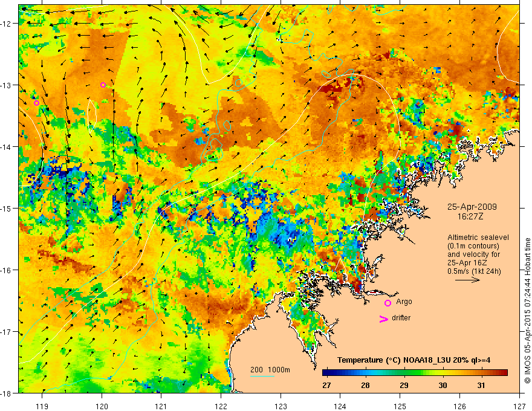Click the '120' longitude axis label
The width and height of the screenshot is (532, 411).
[102, 406]
